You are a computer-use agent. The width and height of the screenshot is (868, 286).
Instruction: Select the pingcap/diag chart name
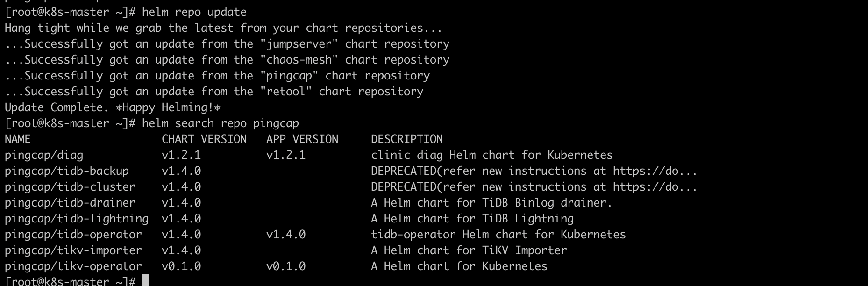(x=44, y=155)
